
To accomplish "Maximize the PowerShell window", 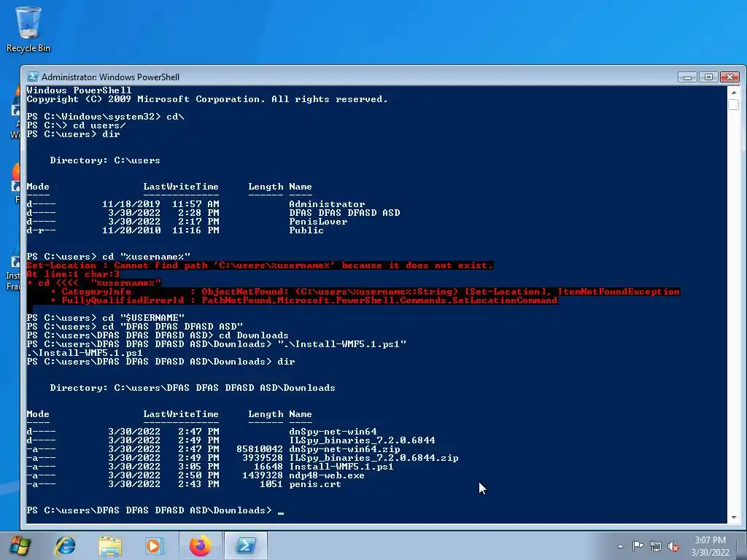I will 708,77.
